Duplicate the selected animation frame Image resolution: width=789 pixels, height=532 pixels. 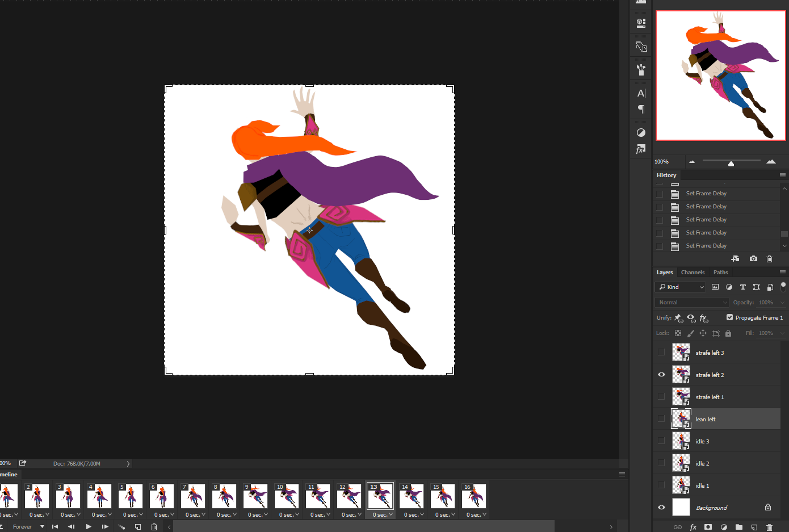click(138, 527)
